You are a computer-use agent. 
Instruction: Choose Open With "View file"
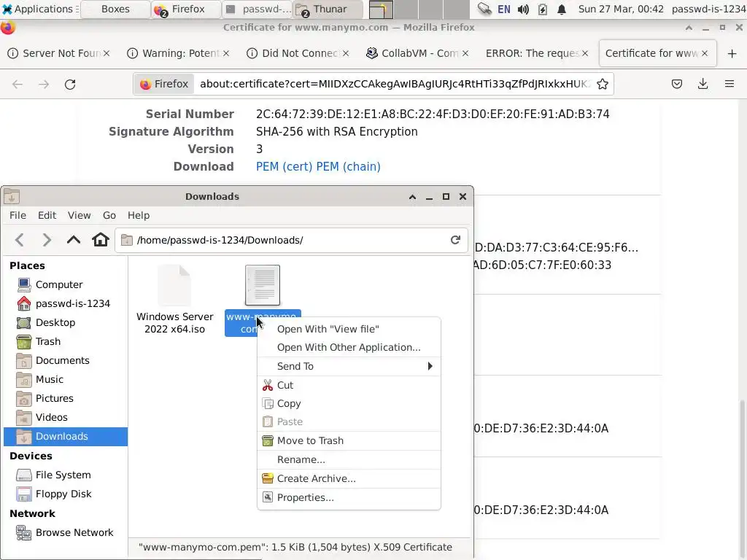(349, 329)
